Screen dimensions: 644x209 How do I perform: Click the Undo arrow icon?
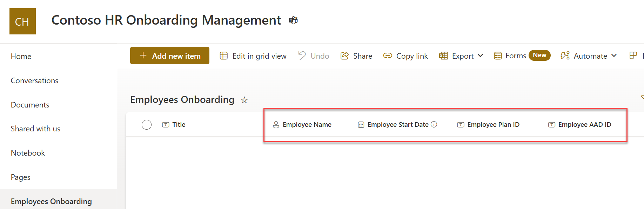click(302, 55)
